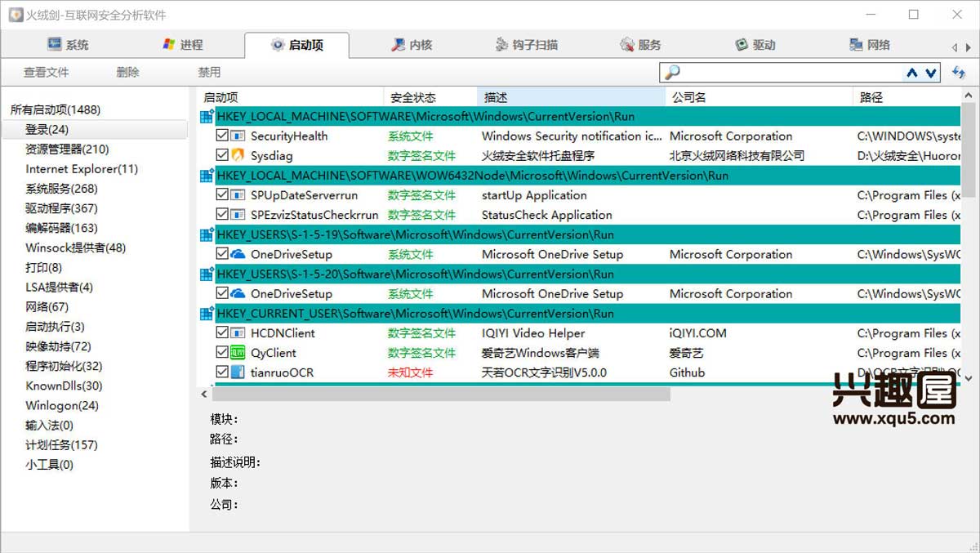Click the 禁用 button
Viewport: 980px width, 553px height.
point(209,72)
